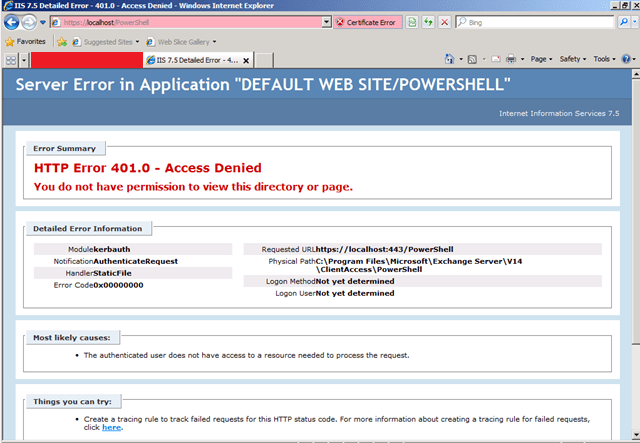The width and height of the screenshot is (640, 443).
Task: Click the Add to Favorites Bar icon
Action: 62,42
